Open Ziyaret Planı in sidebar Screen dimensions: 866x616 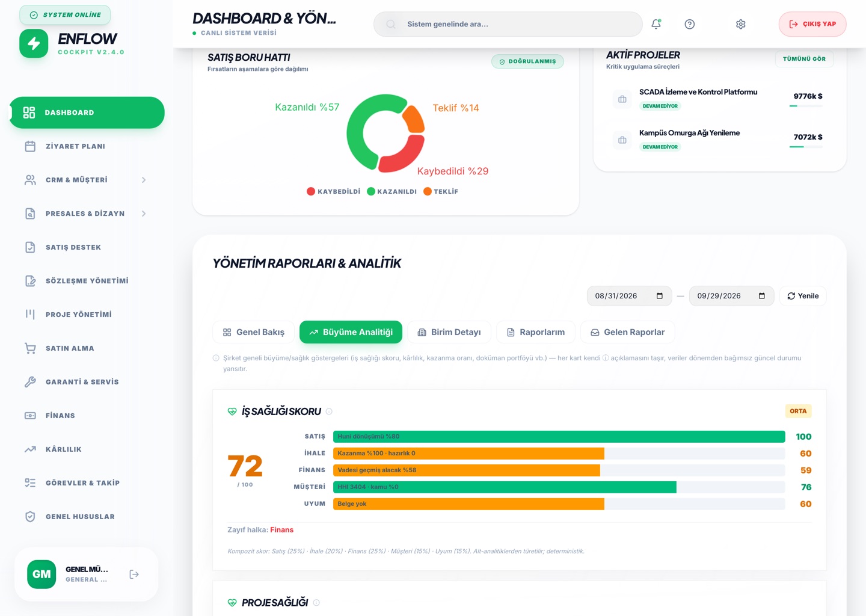[x=87, y=146]
